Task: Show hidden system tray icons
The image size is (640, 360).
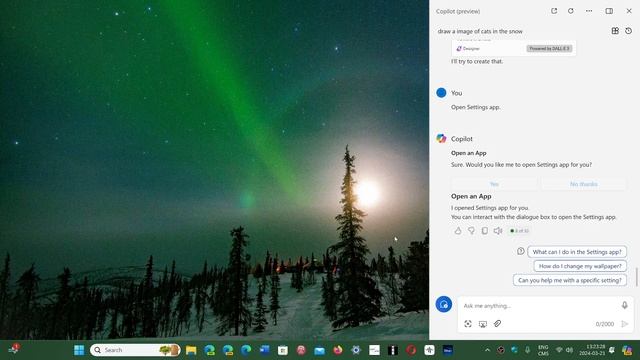Action: pyautogui.click(x=487, y=350)
